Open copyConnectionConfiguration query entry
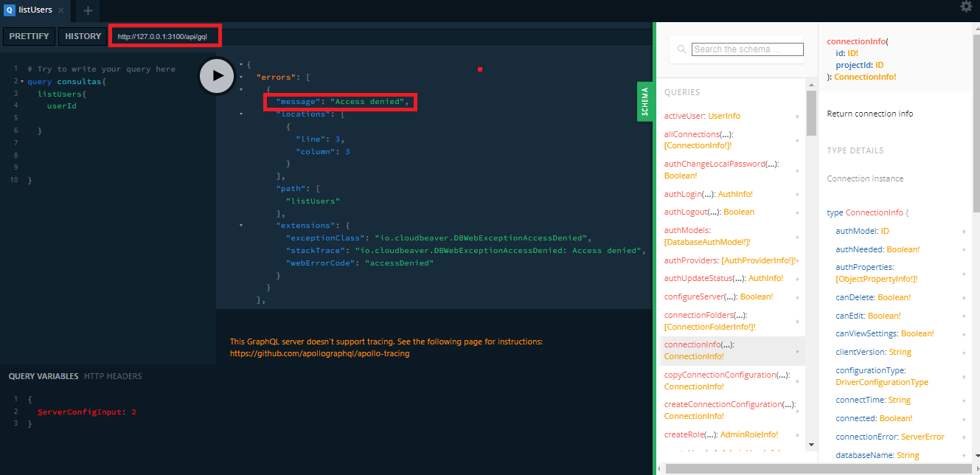The height and width of the screenshot is (475, 980). click(x=732, y=381)
